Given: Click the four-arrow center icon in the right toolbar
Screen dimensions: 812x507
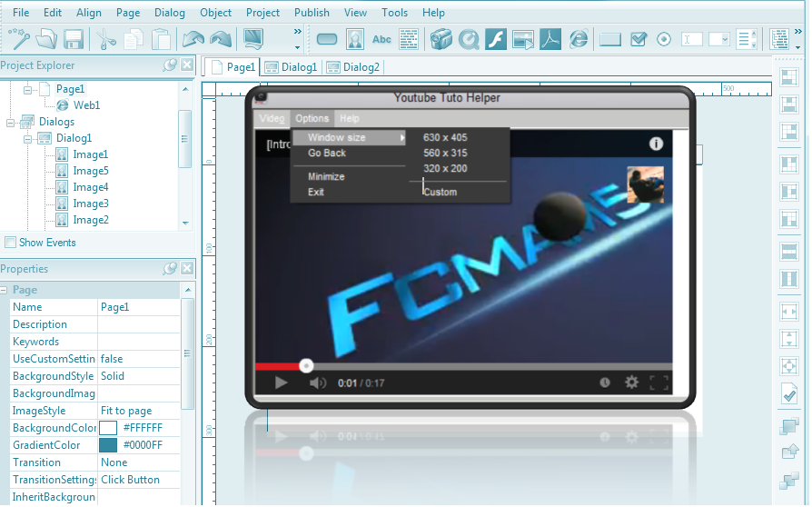Looking at the screenshot, I should pos(789,366).
